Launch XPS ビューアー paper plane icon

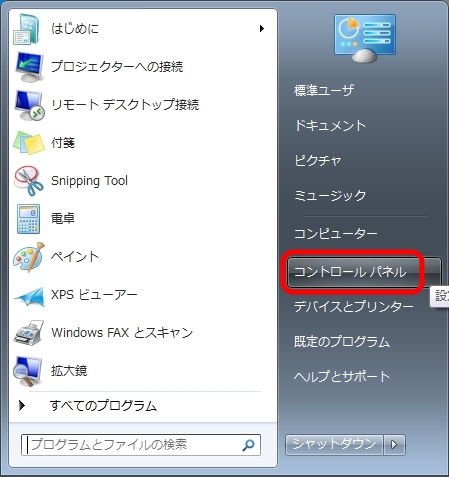click(29, 297)
